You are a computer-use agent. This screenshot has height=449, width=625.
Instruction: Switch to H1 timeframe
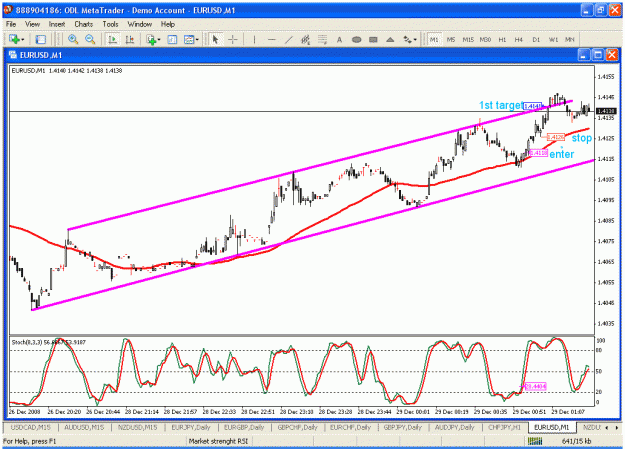[502, 39]
